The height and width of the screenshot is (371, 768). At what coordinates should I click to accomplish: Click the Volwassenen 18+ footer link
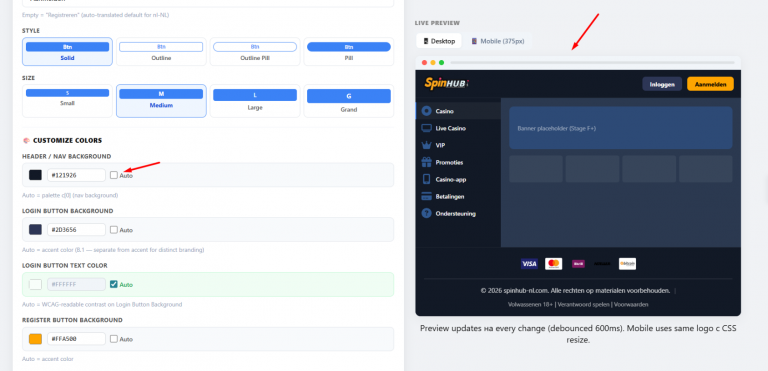530,304
